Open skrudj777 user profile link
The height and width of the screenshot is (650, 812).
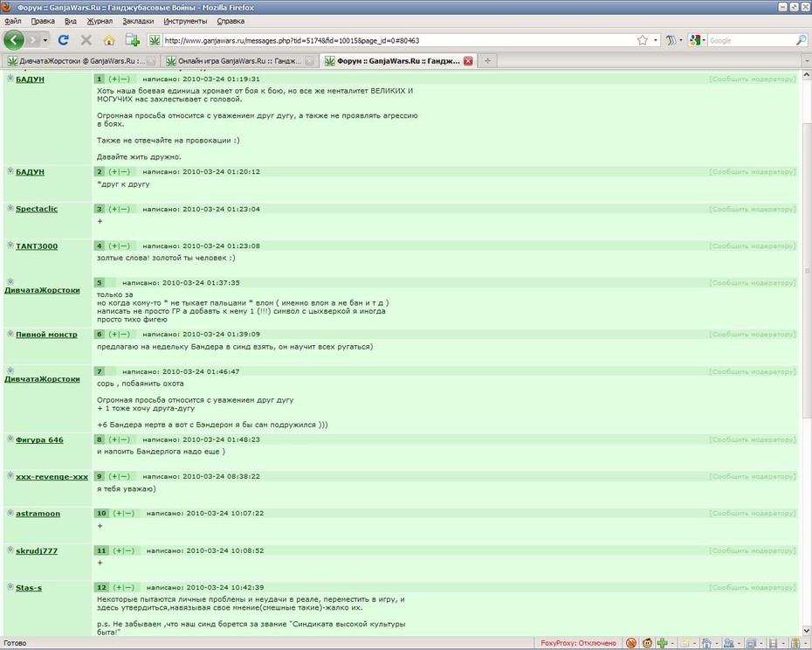click(37, 551)
